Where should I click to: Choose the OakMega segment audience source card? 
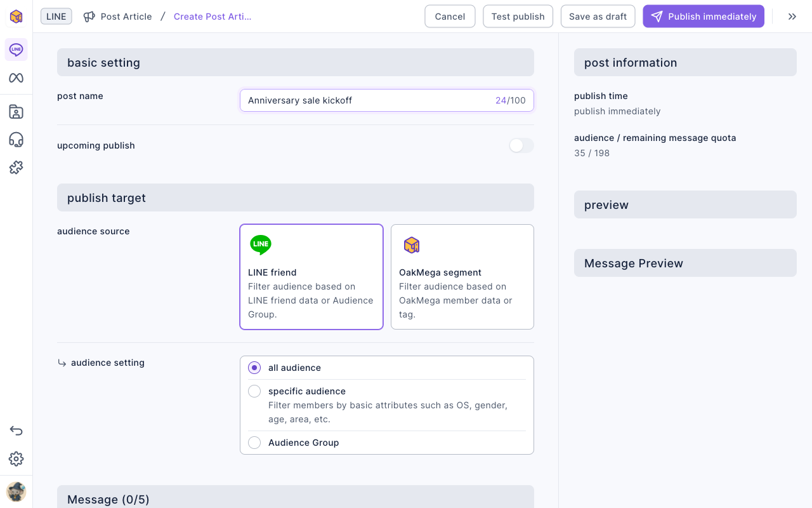pyautogui.click(x=462, y=277)
